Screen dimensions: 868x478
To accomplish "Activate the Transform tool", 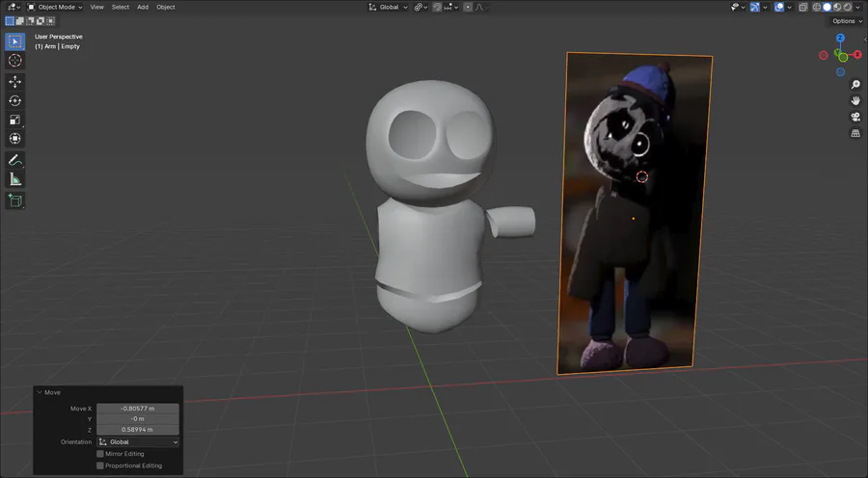I will point(14,139).
